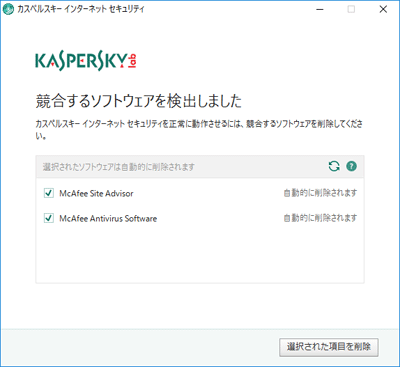The height and width of the screenshot is (367, 400).
Task: Click 自動的に削除されます status beside Site Advisor
Action: pyautogui.click(x=320, y=193)
